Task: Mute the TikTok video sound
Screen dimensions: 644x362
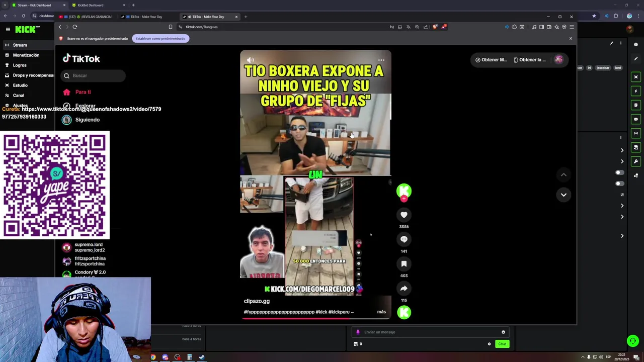Action: pyautogui.click(x=250, y=60)
